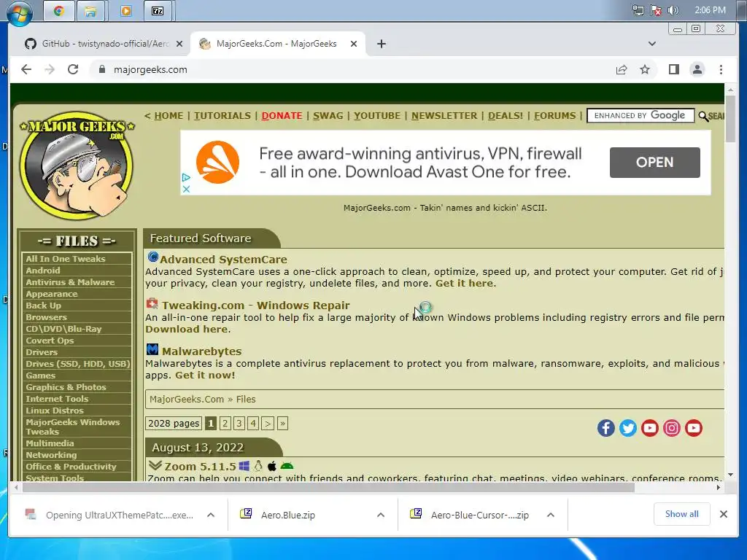Image resolution: width=747 pixels, height=560 pixels.
Task: Expand options for Aero-Blue-Cursor zip download
Action: coord(550,515)
